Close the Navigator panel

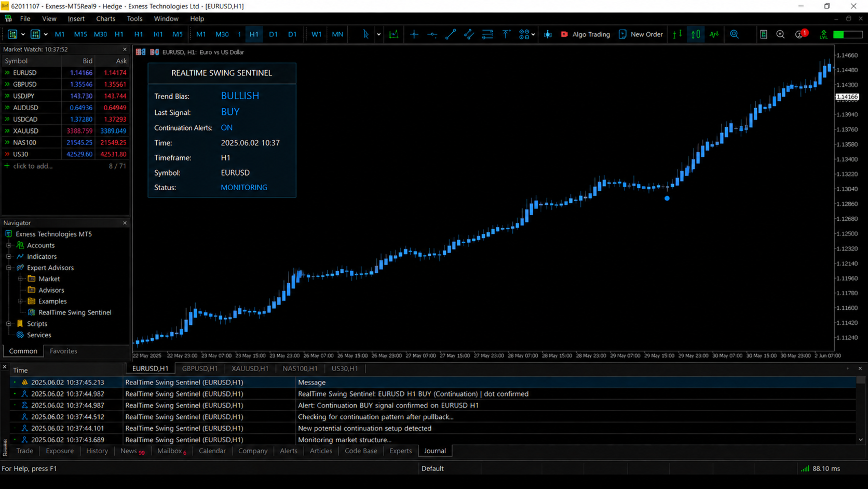(125, 223)
